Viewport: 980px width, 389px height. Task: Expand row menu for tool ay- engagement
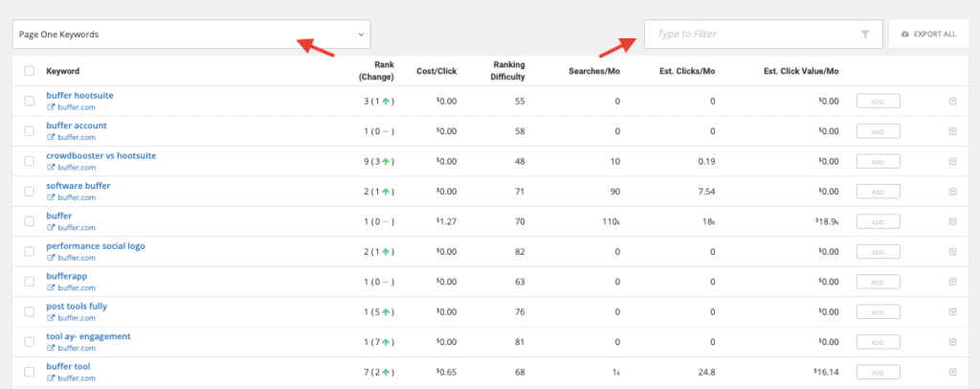[952, 342]
